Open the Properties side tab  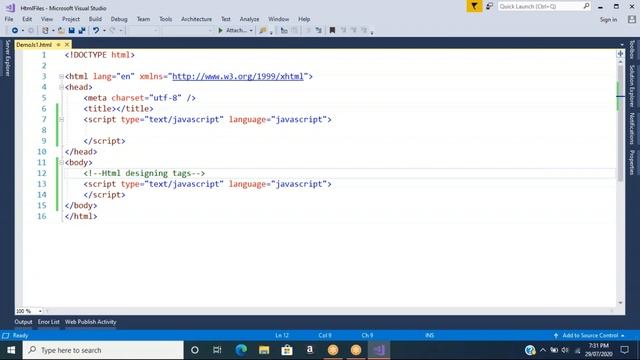[632, 162]
